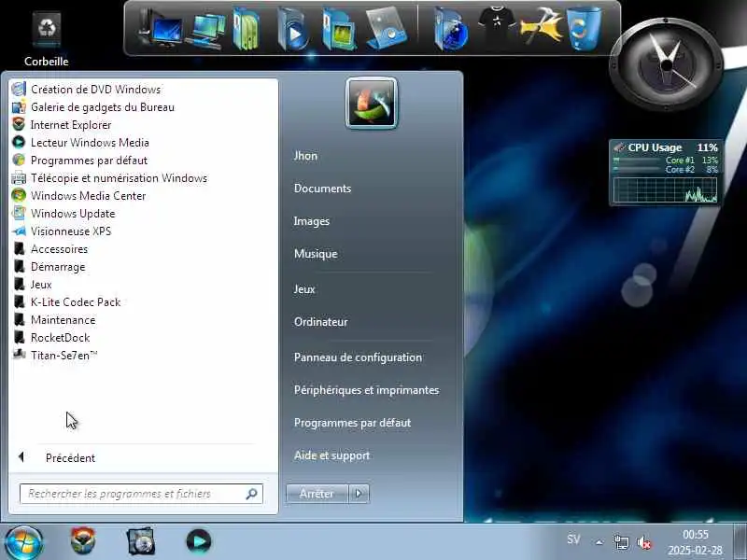This screenshot has width=747, height=560.
Task: Open Jeux from the right pane
Action: click(304, 289)
